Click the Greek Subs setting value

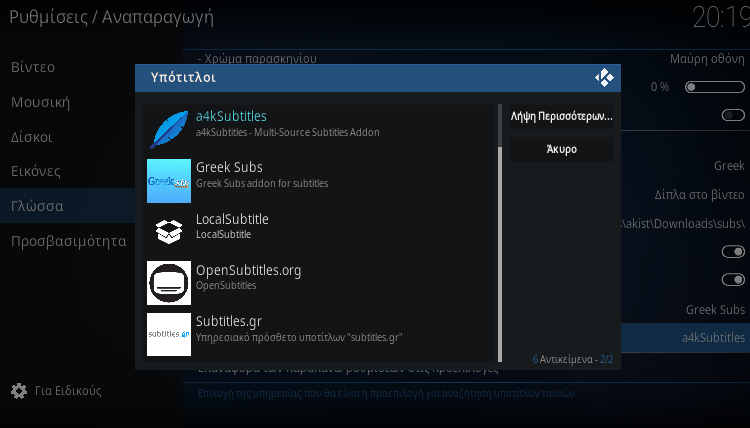[x=715, y=309]
